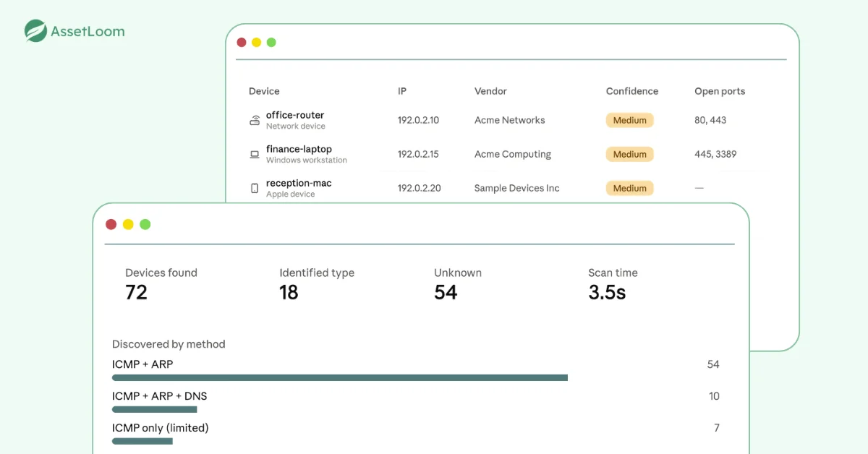Click IP address 192.0.2.15
The image size is (868, 454).
click(418, 154)
